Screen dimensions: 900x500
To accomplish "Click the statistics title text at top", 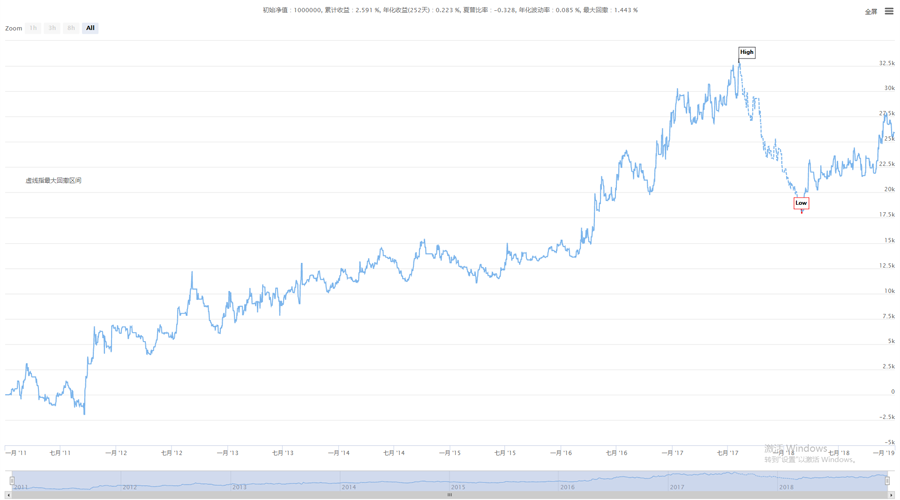I will pyautogui.click(x=450, y=10).
